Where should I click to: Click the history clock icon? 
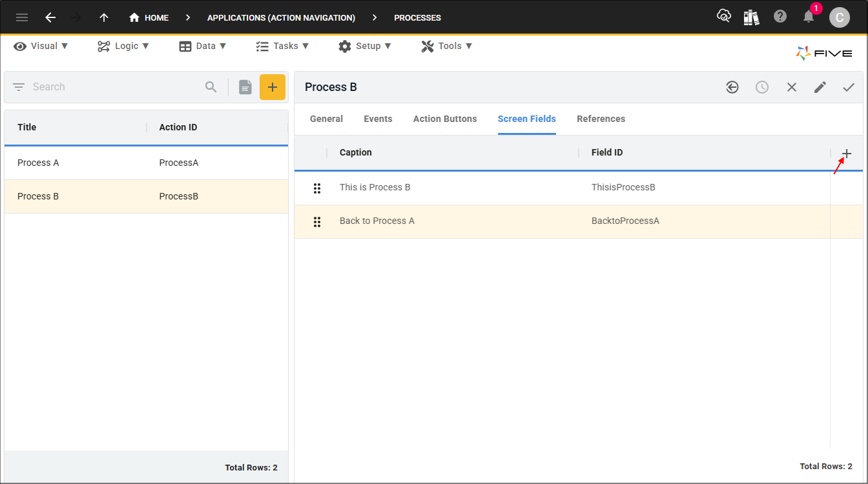click(762, 87)
